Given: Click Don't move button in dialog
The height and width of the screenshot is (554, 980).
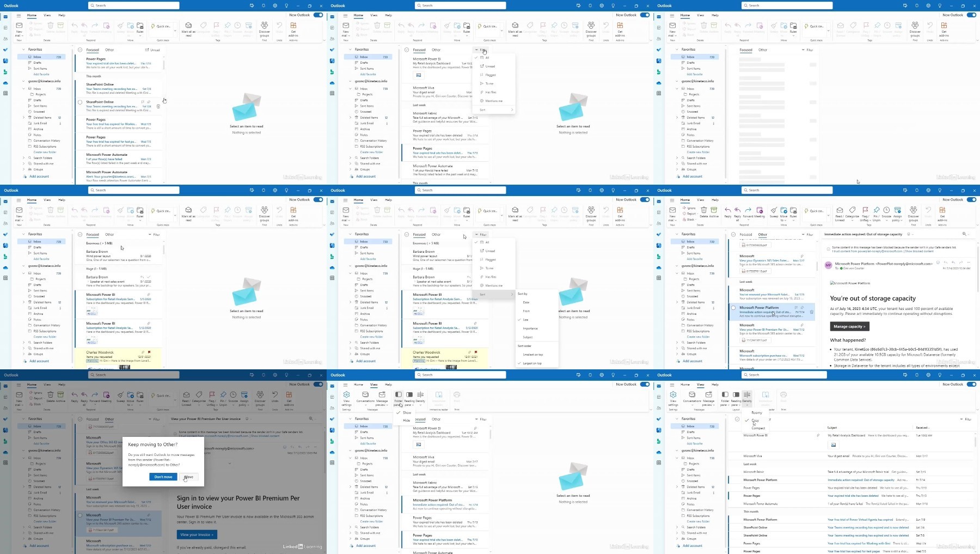Looking at the screenshot, I should (x=163, y=477).
